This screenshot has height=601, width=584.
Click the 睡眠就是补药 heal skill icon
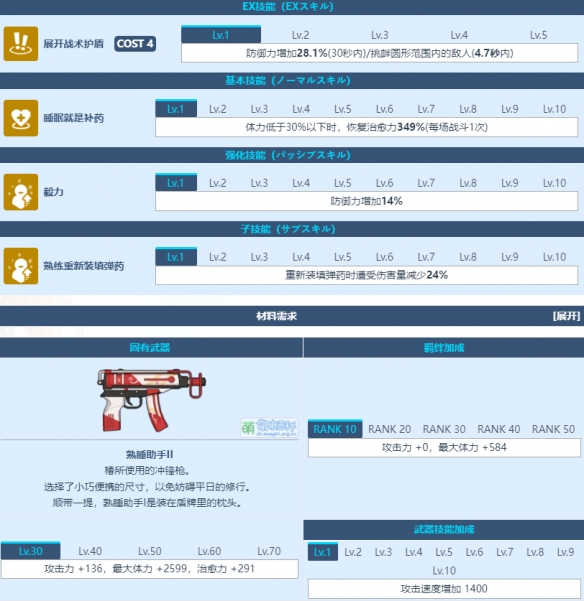click(21, 118)
